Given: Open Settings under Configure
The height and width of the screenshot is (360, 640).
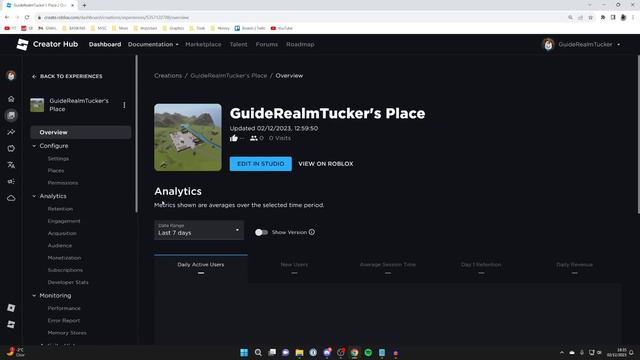Looking at the screenshot, I should point(58,158).
